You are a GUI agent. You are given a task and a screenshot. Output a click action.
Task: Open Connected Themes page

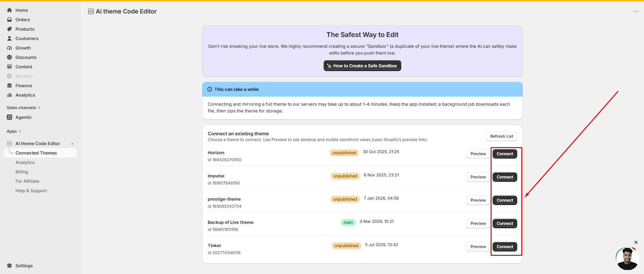pyautogui.click(x=40, y=153)
